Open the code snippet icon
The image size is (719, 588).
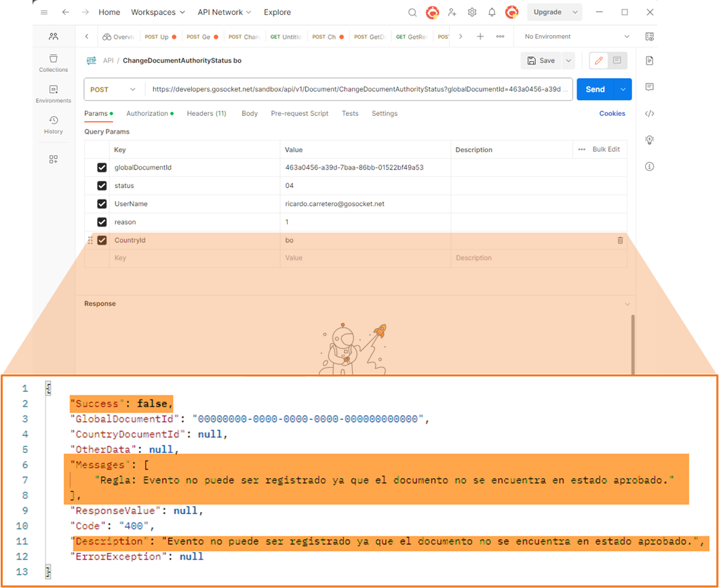pos(649,114)
